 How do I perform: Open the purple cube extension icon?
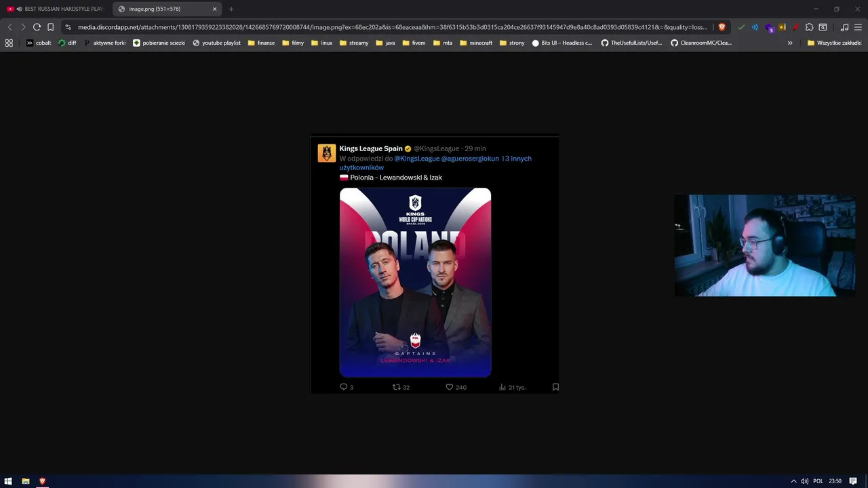[x=769, y=28]
